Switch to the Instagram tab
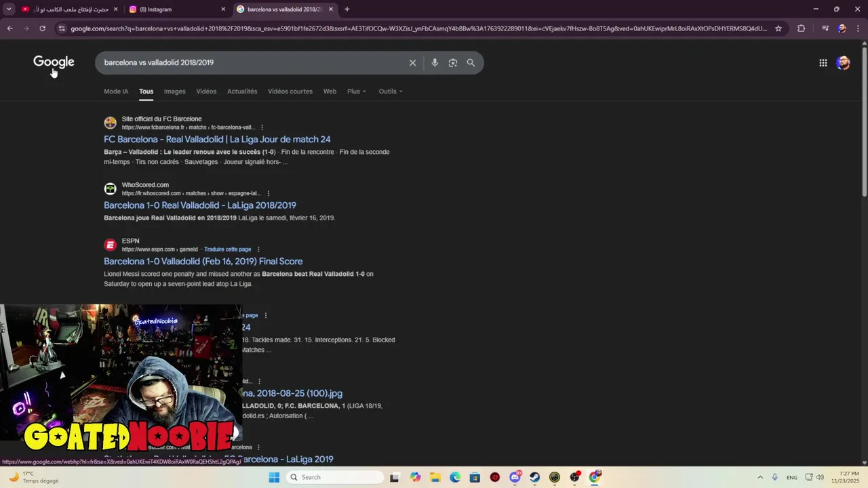Viewport: 868px width, 488px height. (x=178, y=9)
